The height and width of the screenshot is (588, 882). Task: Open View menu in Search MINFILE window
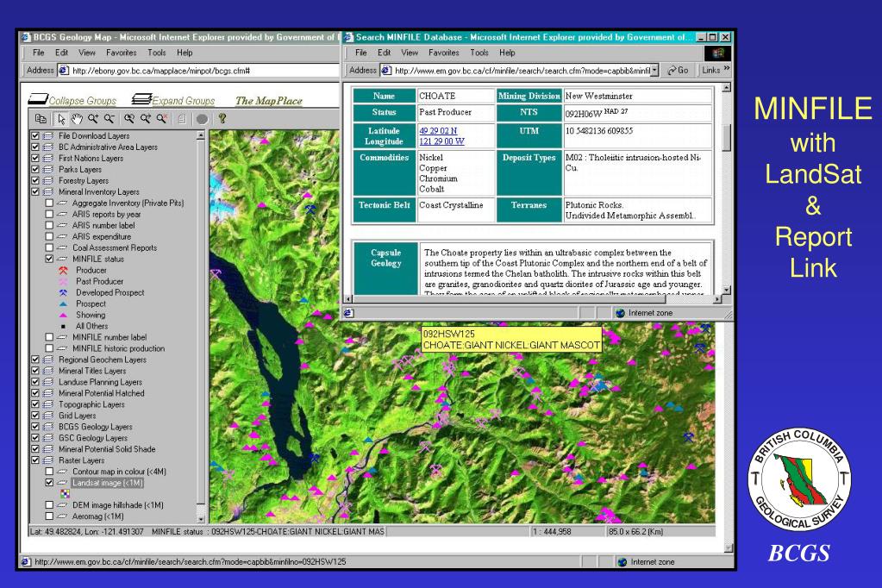pyautogui.click(x=410, y=53)
